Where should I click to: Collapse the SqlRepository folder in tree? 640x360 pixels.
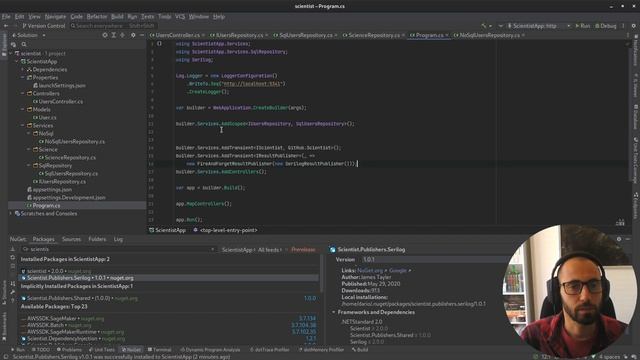click(x=29, y=165)
